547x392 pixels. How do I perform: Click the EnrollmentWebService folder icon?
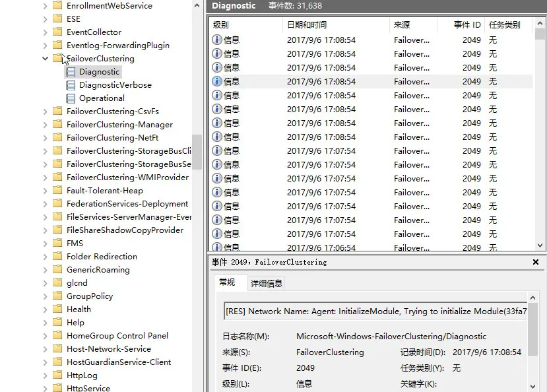click(57, 5)
